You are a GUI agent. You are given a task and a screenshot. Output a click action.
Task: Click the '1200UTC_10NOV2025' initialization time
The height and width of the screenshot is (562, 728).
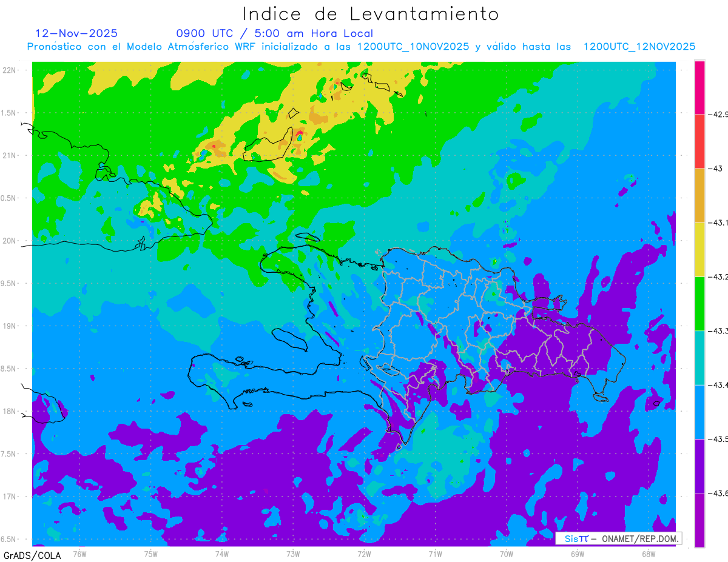click(x=413, y=47)
